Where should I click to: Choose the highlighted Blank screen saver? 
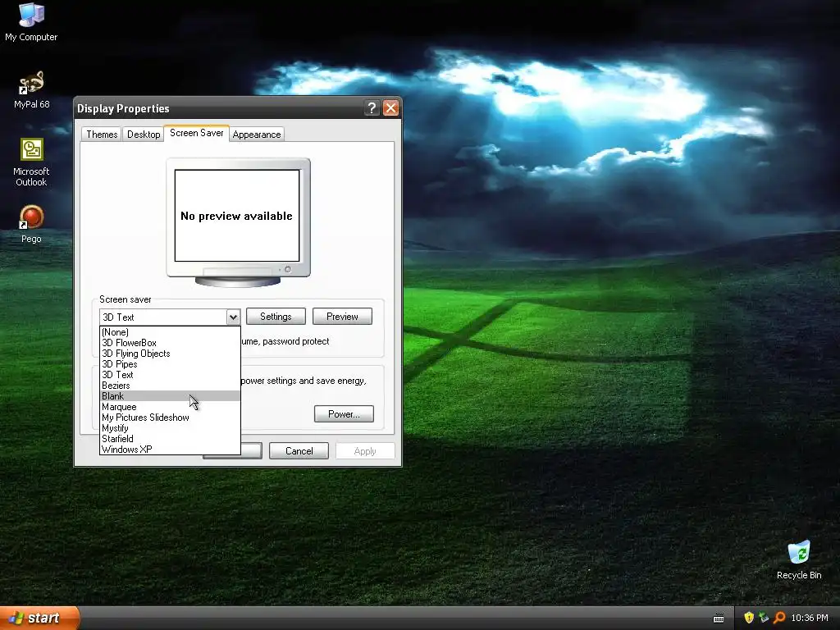[x=170, y=396]
